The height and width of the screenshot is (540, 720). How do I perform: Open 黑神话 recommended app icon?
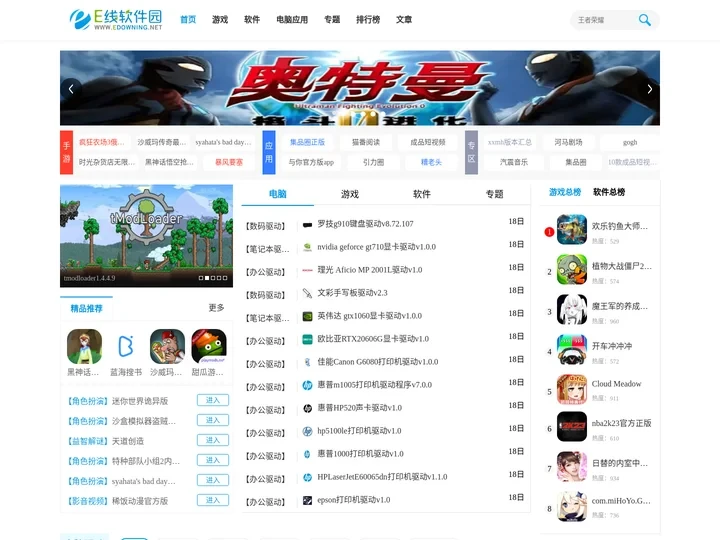(84, 346)
